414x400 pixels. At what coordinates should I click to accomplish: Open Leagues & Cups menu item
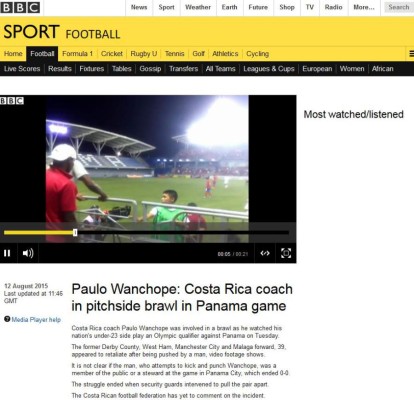pyautogui.click(x=269, y=69)
